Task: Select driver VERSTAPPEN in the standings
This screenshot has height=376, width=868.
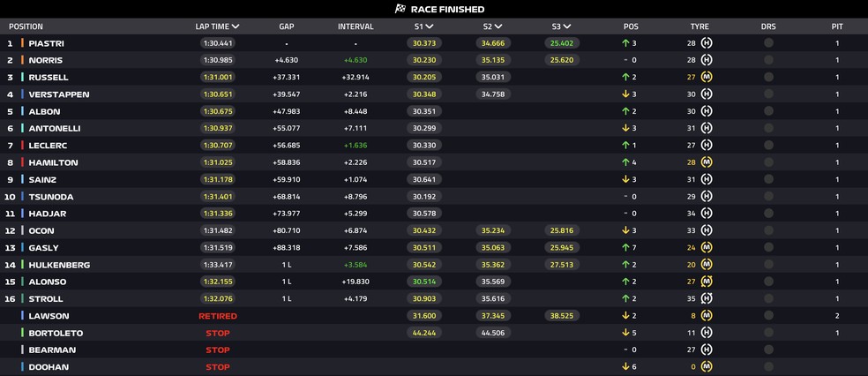Action: [59, 94]
